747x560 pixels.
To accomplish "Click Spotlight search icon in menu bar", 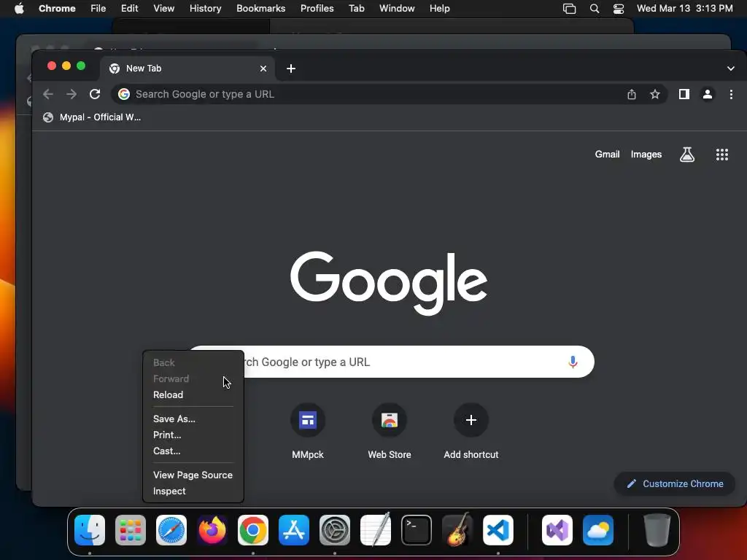I will [594, 9].
